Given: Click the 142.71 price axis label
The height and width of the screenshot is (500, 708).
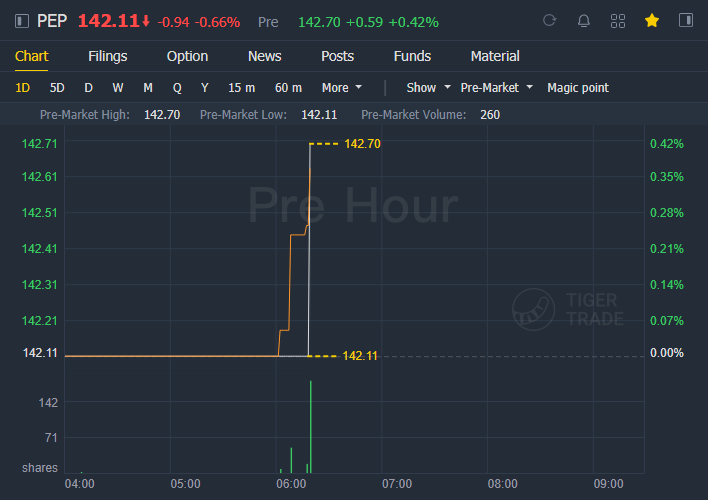Looking at the screenshot, I should (x=40, y=144).
